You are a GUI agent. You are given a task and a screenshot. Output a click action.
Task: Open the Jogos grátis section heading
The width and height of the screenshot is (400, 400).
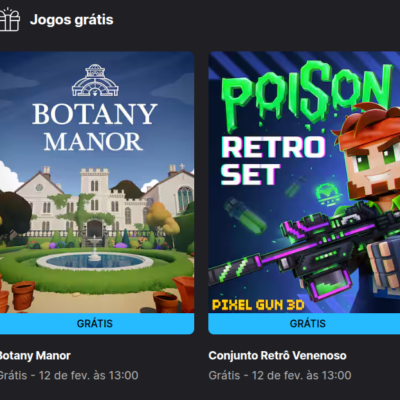tap(72, 20)
